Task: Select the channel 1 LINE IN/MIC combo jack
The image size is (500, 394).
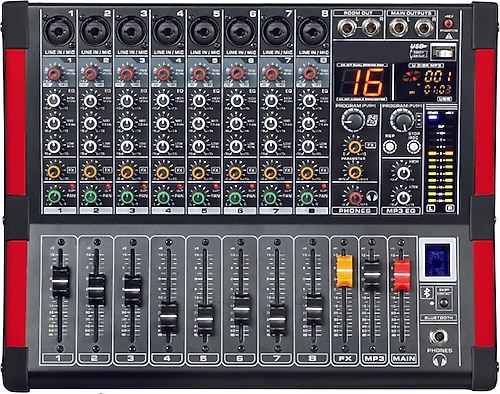Action: pyautogui.click(x=58, y=31)
